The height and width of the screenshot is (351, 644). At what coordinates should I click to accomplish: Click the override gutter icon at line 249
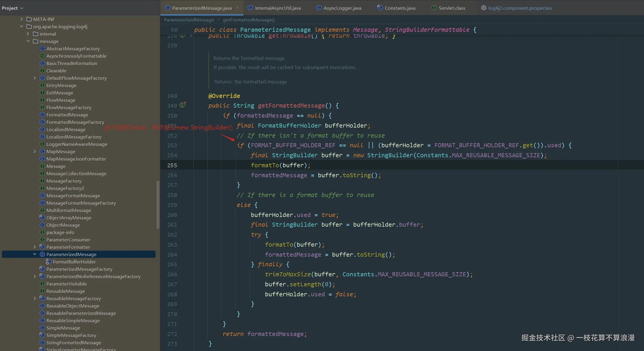click(183, 105)
